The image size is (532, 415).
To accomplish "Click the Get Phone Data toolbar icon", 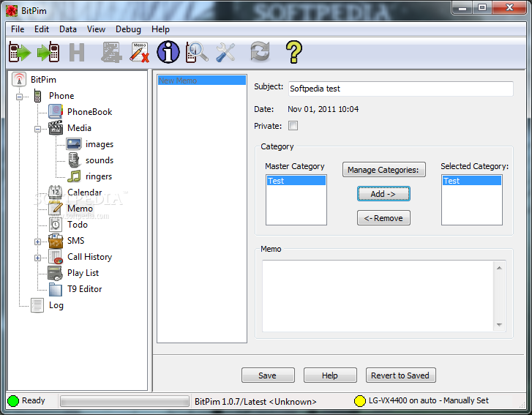I will coord(20,52).
